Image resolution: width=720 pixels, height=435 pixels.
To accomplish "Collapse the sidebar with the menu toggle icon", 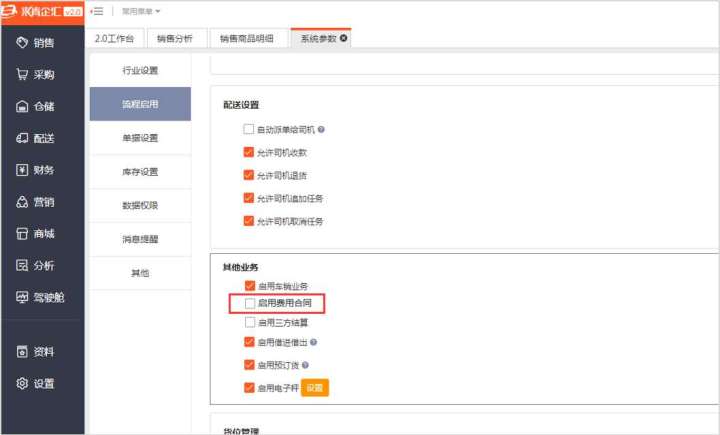I will (97, 11).
